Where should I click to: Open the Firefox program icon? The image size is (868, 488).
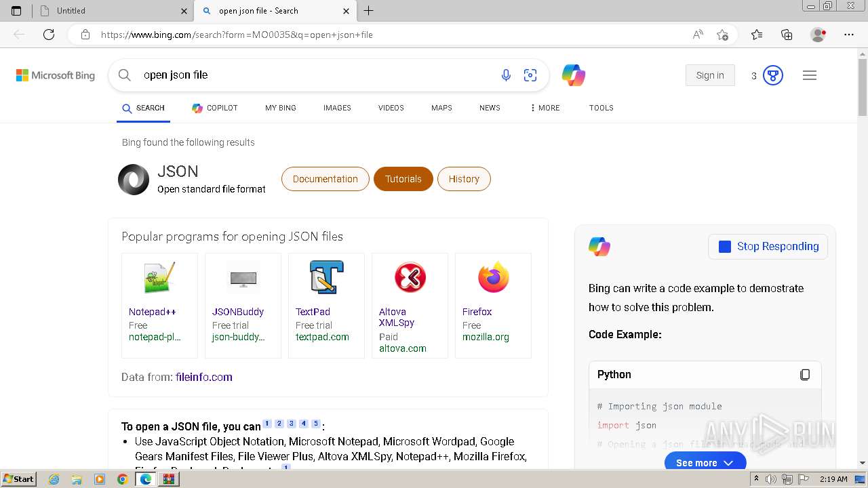(x=493, y=277)
